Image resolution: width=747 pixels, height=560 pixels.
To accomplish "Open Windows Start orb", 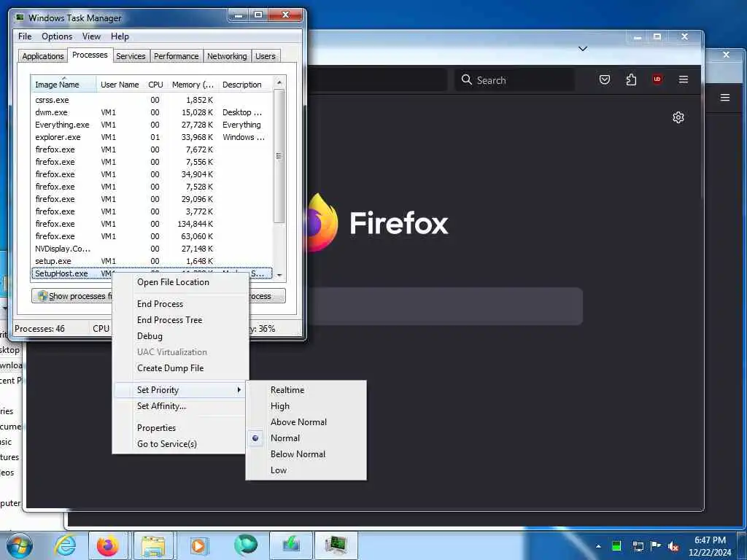I will (20, 545).
